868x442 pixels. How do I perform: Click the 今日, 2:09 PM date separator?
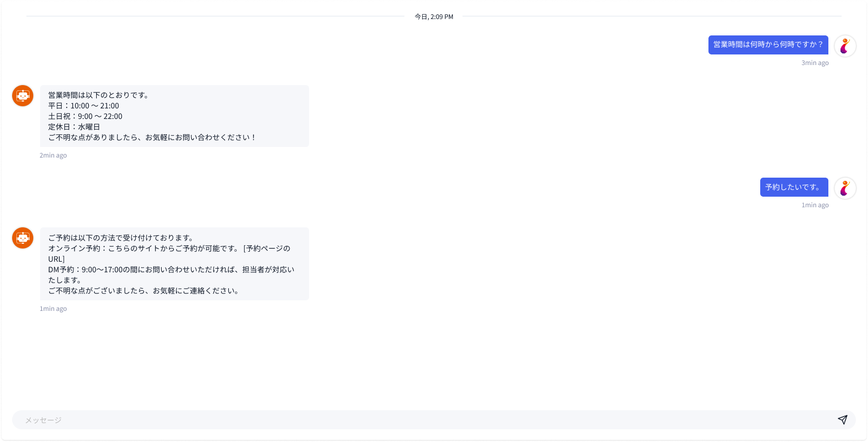434,17
